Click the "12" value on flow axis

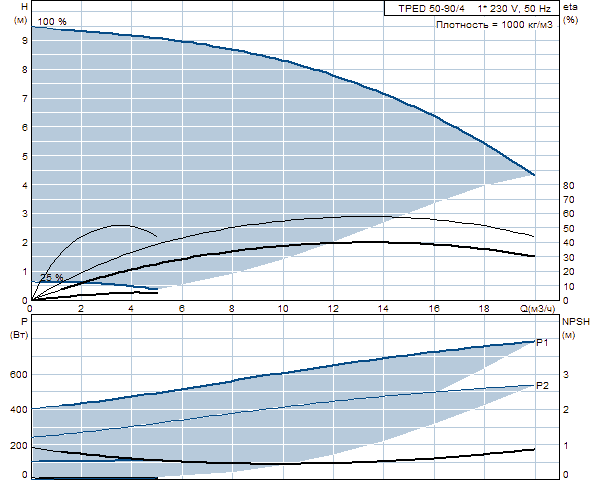pos(333,309)
